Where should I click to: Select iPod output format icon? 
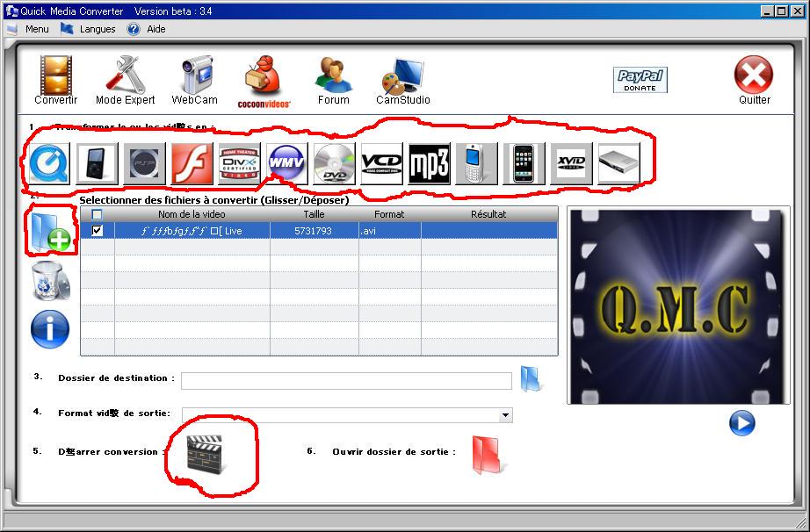click(x=97, y=163)
